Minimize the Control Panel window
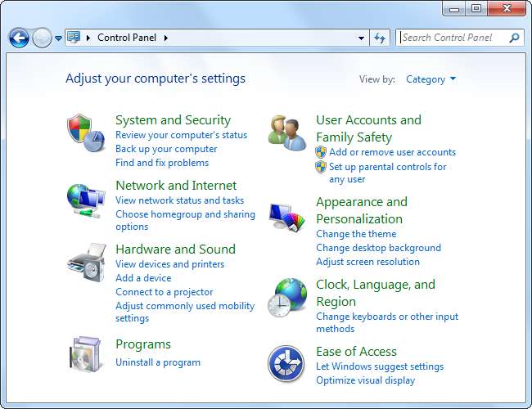The image size is (532, 409). (x=454, y=8)
